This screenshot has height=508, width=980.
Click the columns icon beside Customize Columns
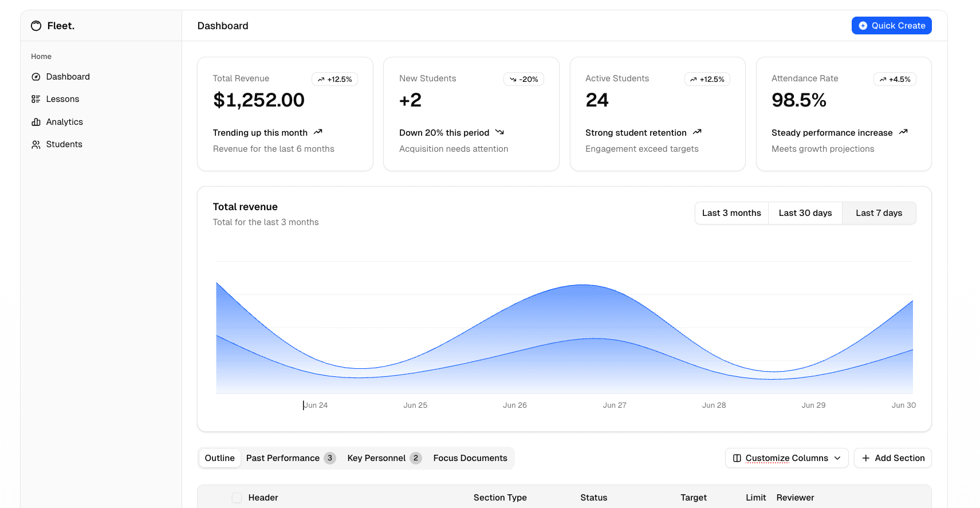[x=737, y=458]
